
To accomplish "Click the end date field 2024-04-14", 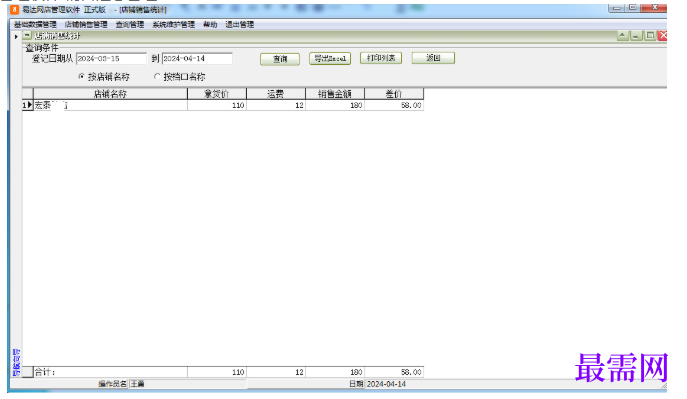I will [x=197, y=59].
